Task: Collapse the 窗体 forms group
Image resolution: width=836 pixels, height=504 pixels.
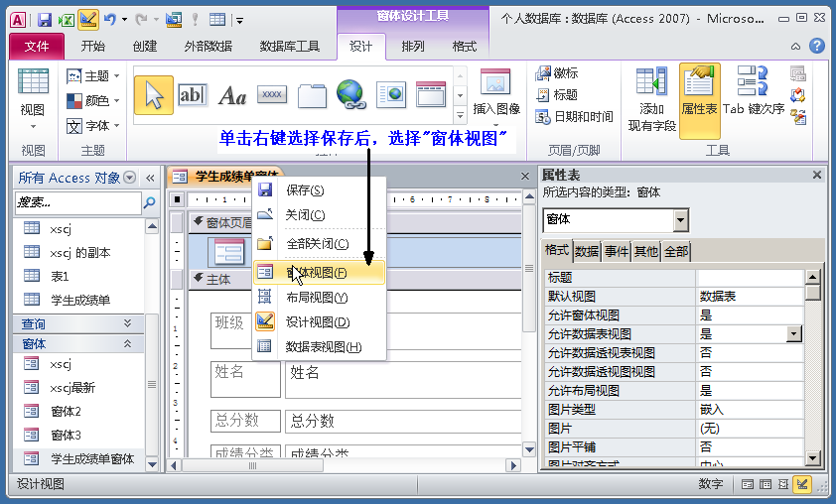Action: [x=127, y=343]
